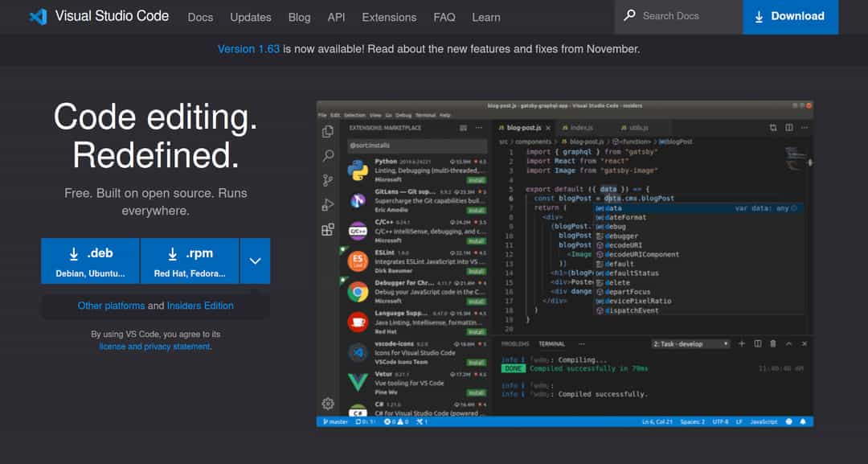Viewport: 868px width, 464px height.
Task: Install the Vetur extension
Action: click(x=476, y=392)
